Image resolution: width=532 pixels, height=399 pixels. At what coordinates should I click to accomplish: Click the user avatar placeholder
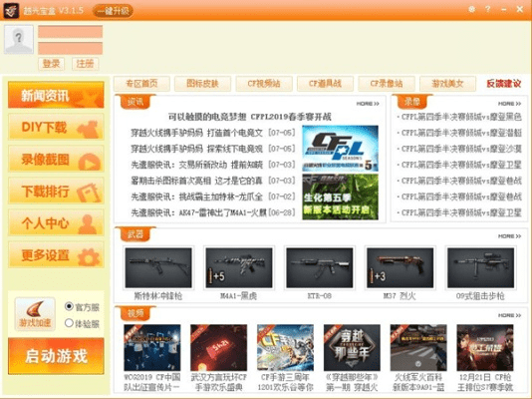point(19,39)
